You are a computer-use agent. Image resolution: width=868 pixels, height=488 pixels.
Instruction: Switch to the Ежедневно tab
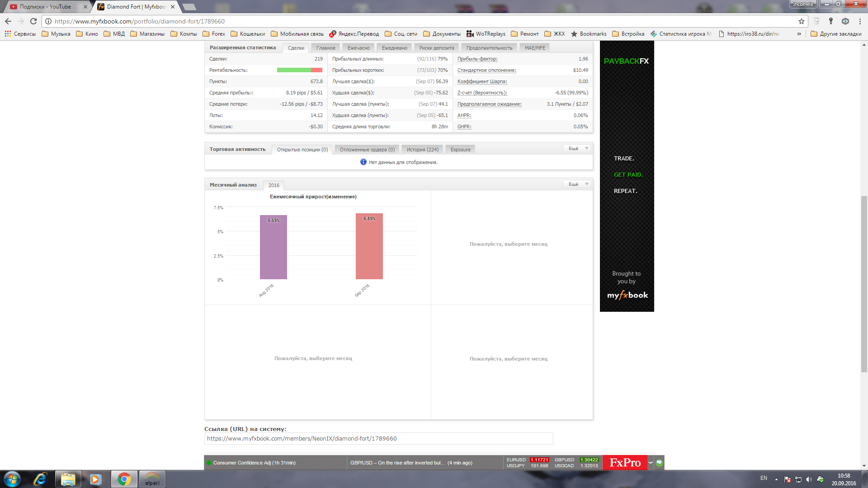coord(395,48)
